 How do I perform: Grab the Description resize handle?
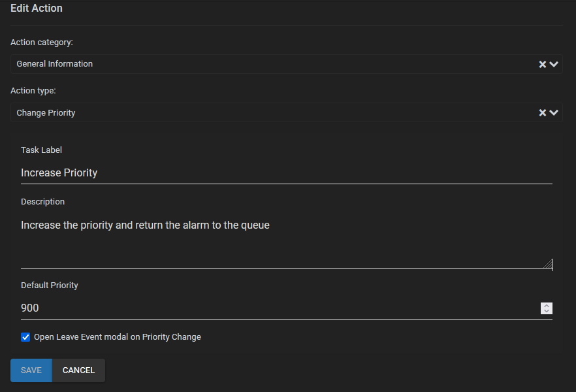(x=549, y=264)
